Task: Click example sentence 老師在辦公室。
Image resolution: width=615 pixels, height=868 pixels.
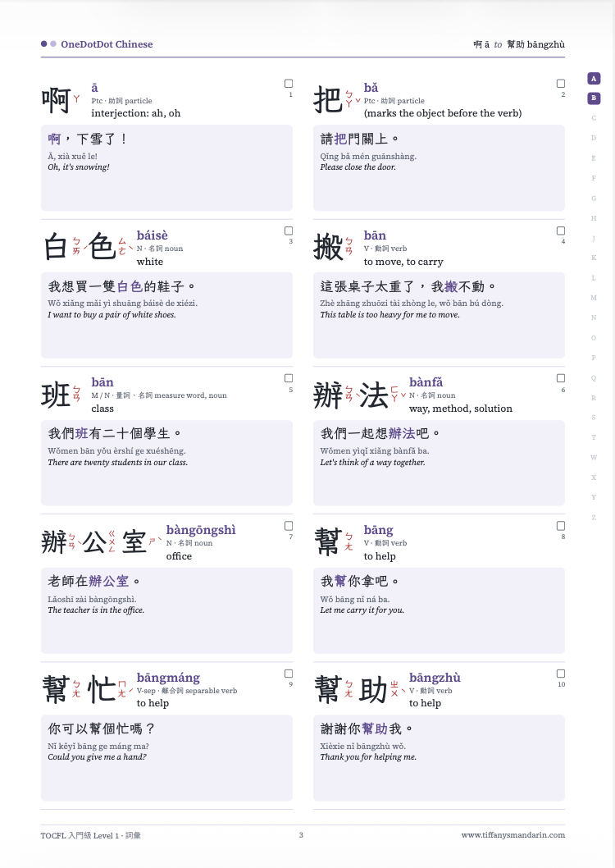Action: point(94,581)
